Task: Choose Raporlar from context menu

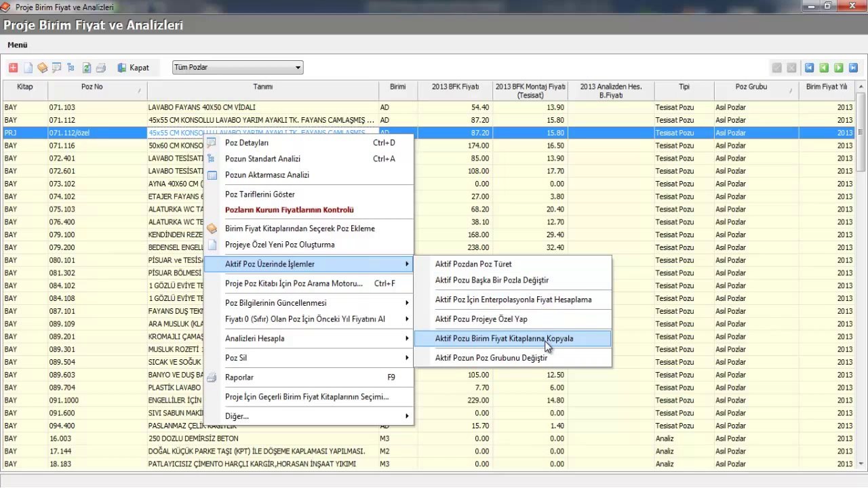Action: coord(309,377)
